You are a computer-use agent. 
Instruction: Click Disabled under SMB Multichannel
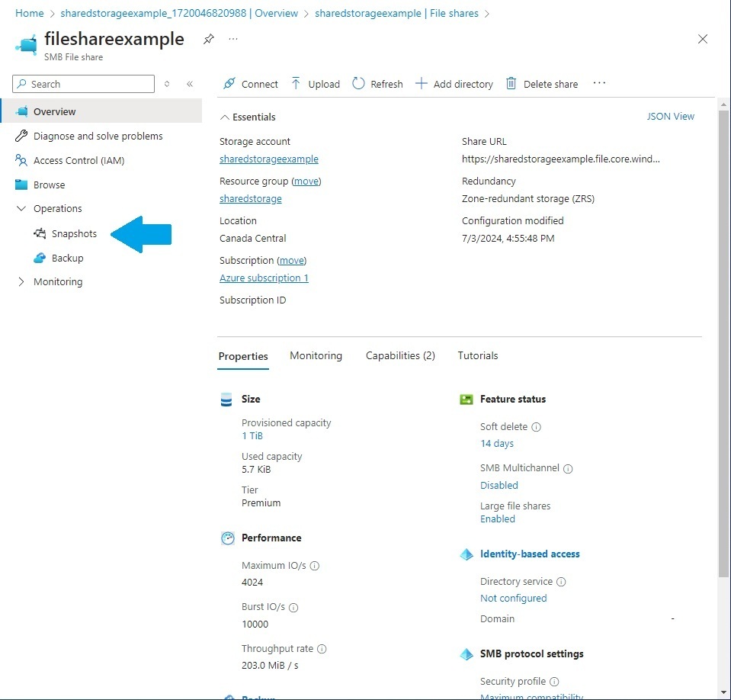click(499, 485)
